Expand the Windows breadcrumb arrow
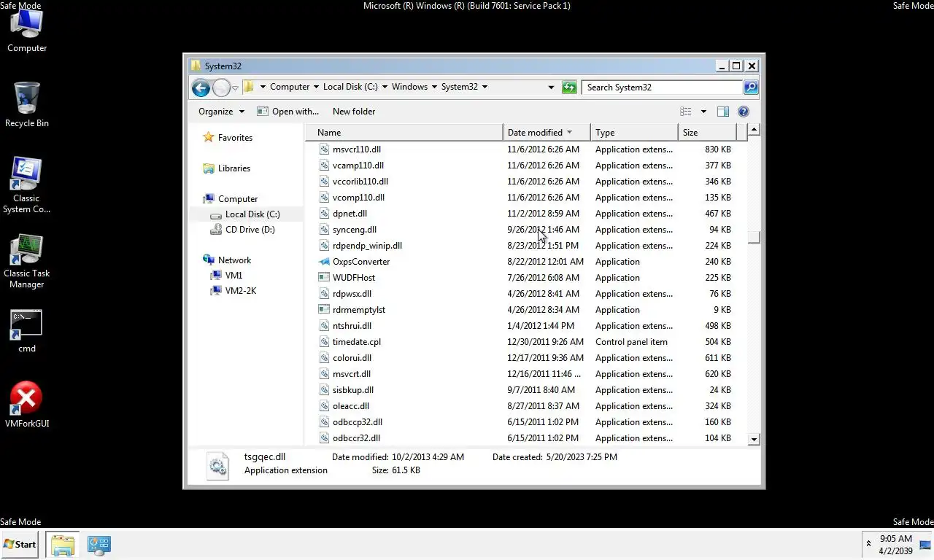This screenshot has width=934, height=560. click(434, 87)
